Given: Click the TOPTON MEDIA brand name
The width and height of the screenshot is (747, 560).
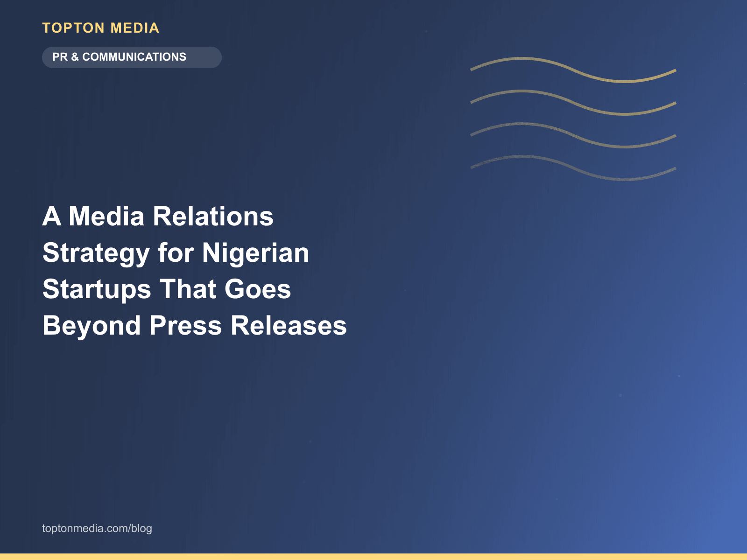Looking at the screenshot, I should pos(101,28).
